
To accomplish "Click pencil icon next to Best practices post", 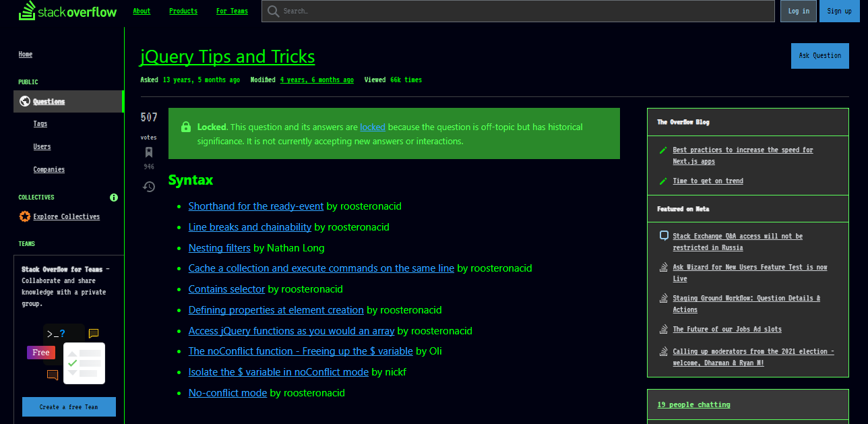I will [x=664, y=150].
